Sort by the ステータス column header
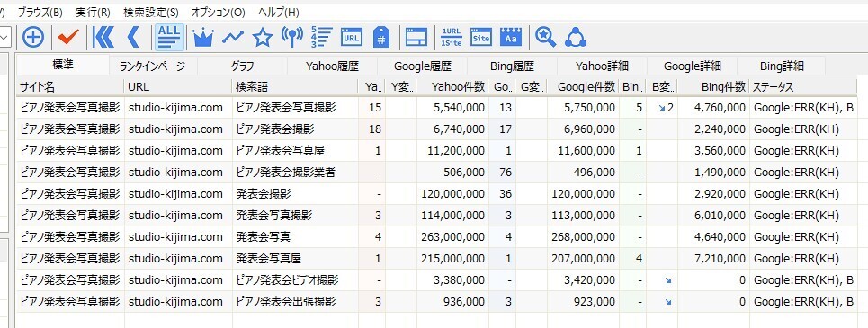The width and height of the screenshot is (868, 328). (x=802, y=87)
